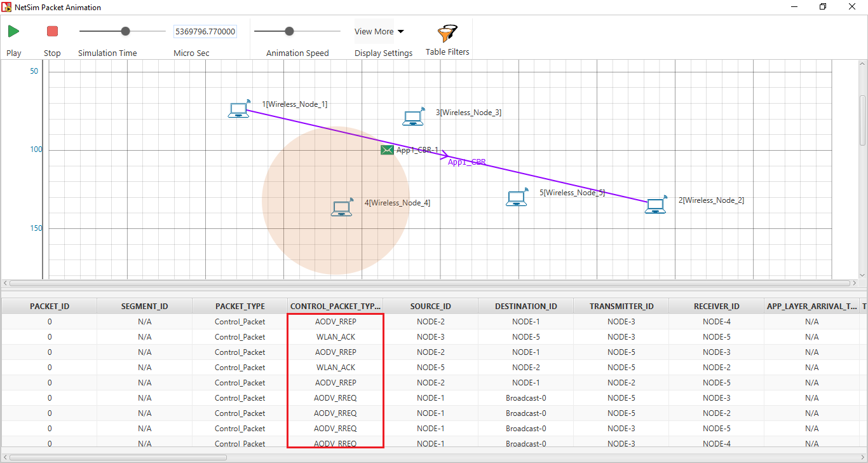
Task: Select the first AODV_RREP table cell
Action: tap(336, 322)
